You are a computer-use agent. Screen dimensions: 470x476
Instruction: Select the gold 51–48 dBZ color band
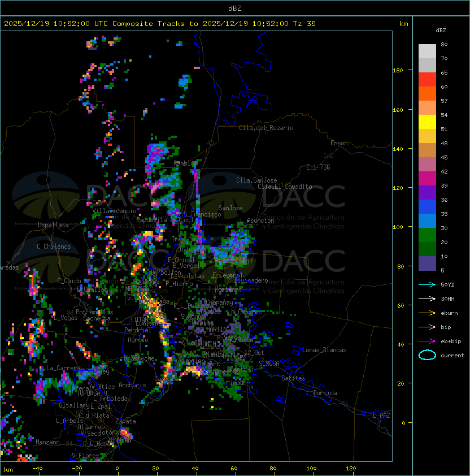coord(427,136)
